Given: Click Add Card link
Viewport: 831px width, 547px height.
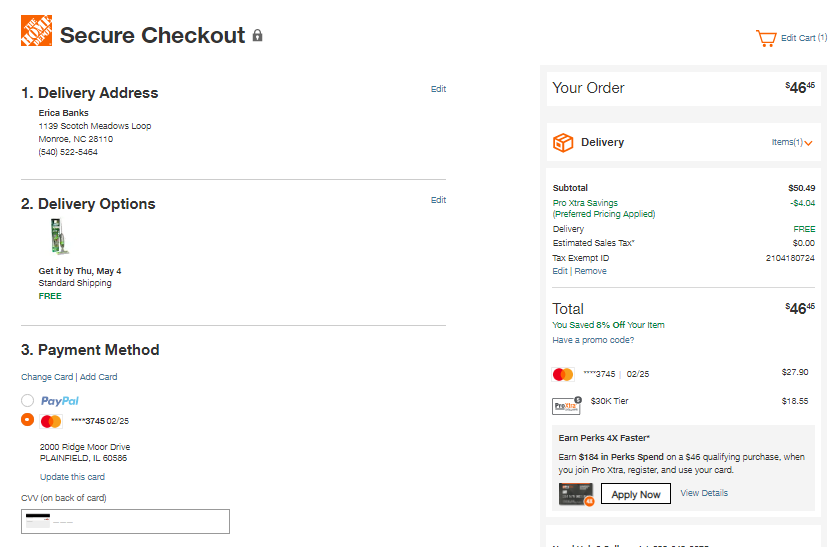Looking at the screenshot, I should 99,377.
